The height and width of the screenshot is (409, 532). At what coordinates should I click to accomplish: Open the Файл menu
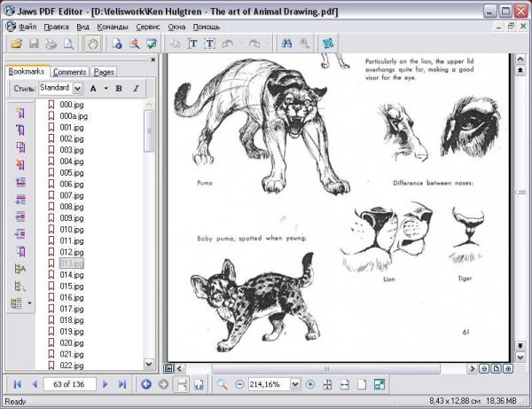(27, 27)
